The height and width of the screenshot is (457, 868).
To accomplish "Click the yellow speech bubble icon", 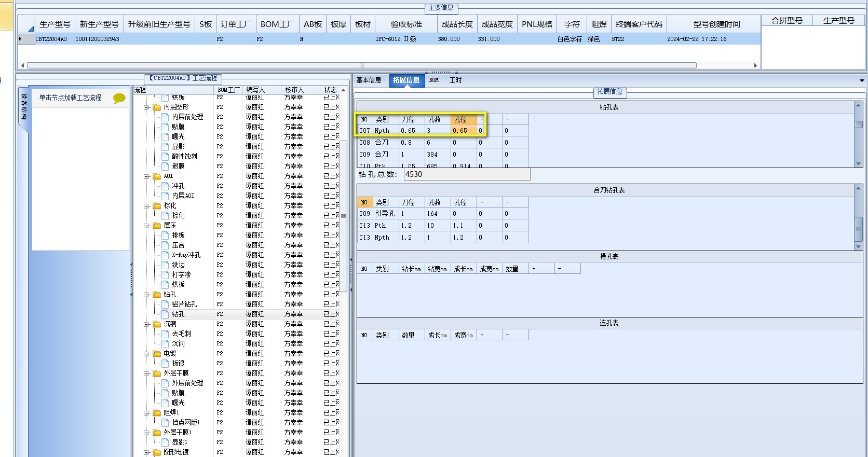I will [119, 98].
